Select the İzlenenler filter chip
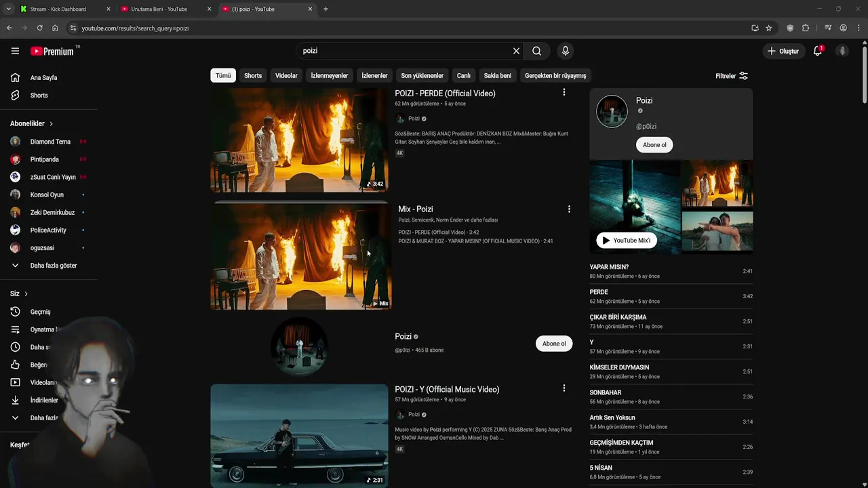The width and height of the screenshot is (868, 488). click(x=374, y=76)
